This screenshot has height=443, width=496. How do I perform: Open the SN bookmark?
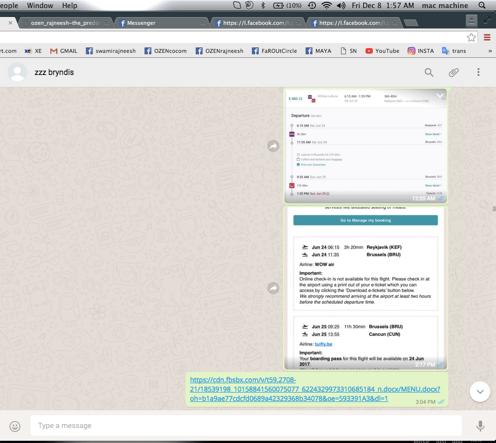tap(349, 51)
